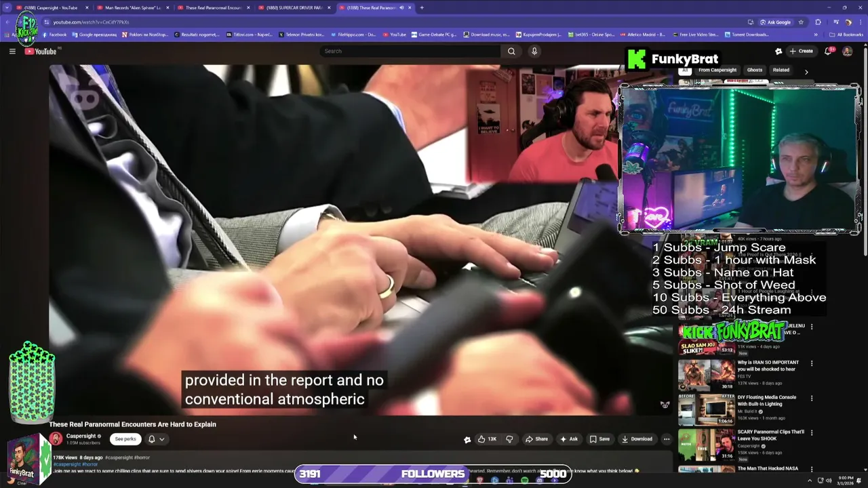Open DIY Floating Media Console thumbnail
Screen dimensions: 868x488
click(x=706, y=409)
